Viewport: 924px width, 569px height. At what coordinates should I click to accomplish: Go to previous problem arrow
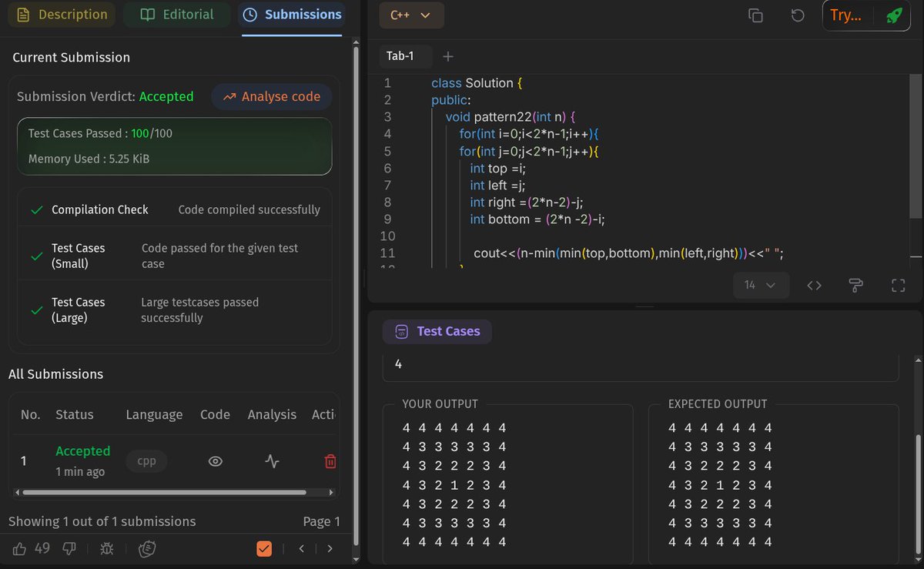tap(302, 549)
